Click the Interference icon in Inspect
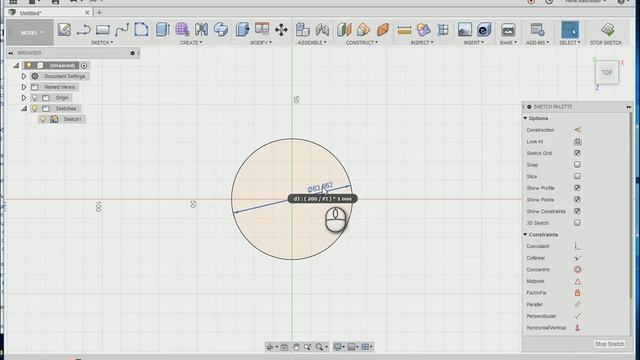This screenshot has width=640, height=360. coord(423,30)
